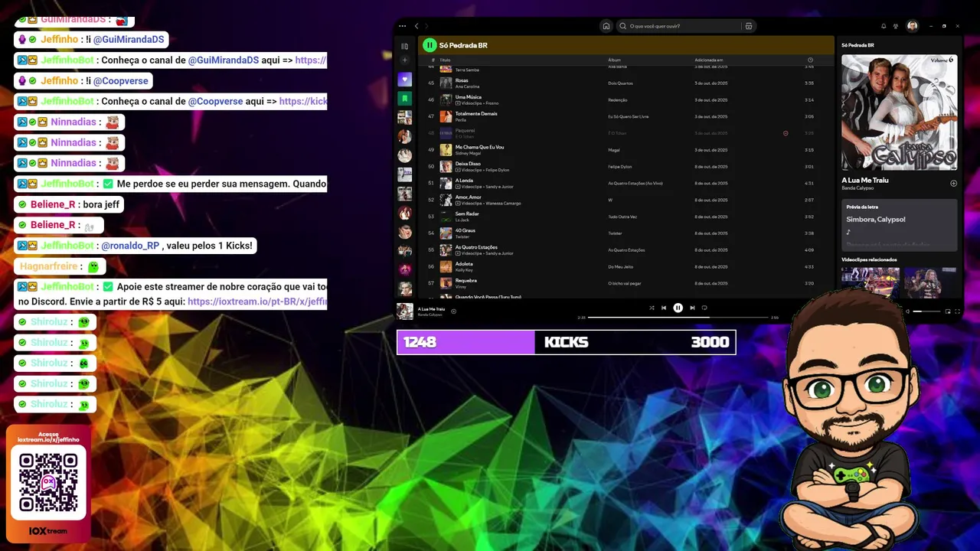Sort by the Álbum column header
Viewport: 980px width, 551px height.
click(x=614, y=60)
